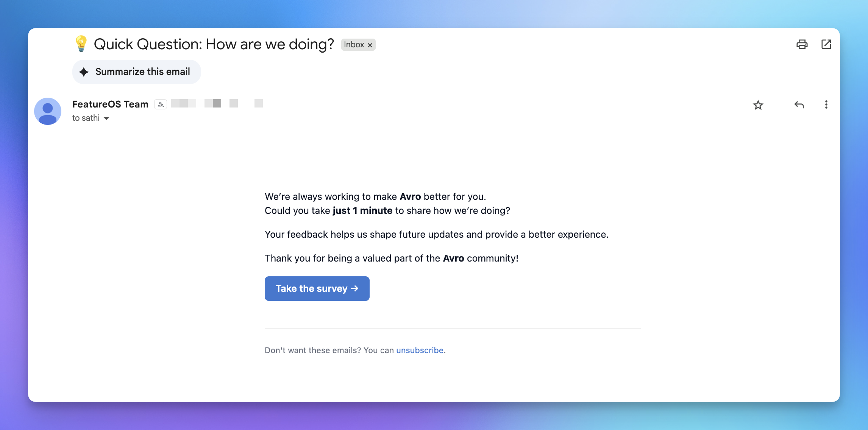Remove the Inbox label with its x

pyautogui.click(x=370, y=45)
